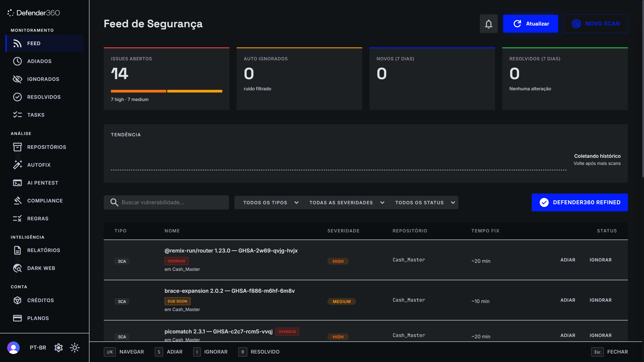This screenshot has height=362, width=644.
Task: Sort by Tempo Fix column header
Action: click(485, 231)
